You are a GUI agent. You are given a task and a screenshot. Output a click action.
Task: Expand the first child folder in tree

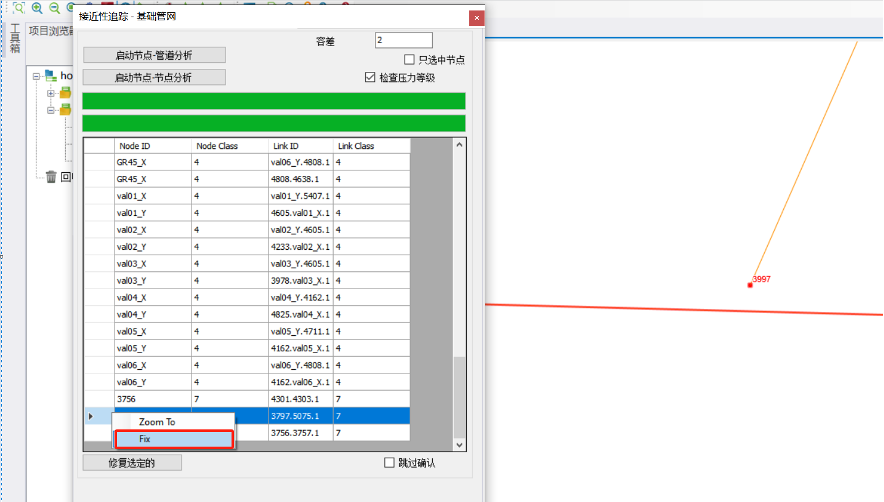tap(51, 93)
